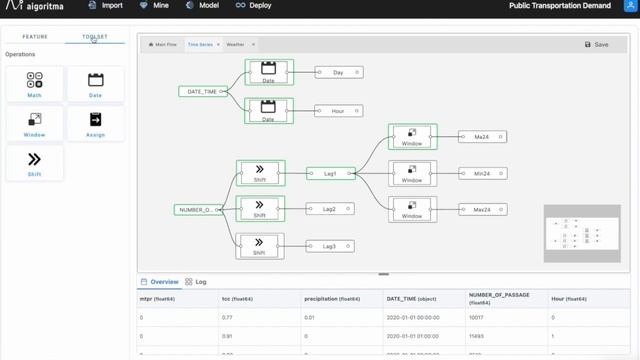
Task: Click the Window node feeding Max24
Action: pyautogui.click(x=413, y=209)
